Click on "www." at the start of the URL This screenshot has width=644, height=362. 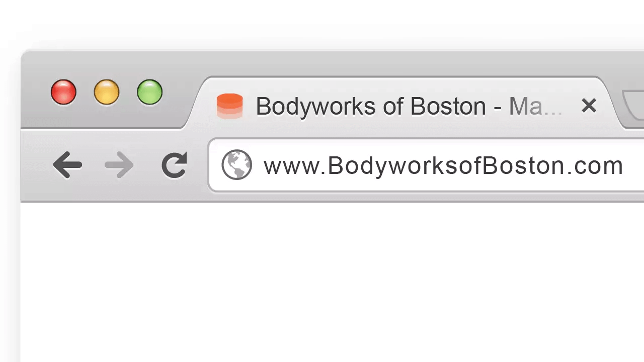tap(295, 166)
